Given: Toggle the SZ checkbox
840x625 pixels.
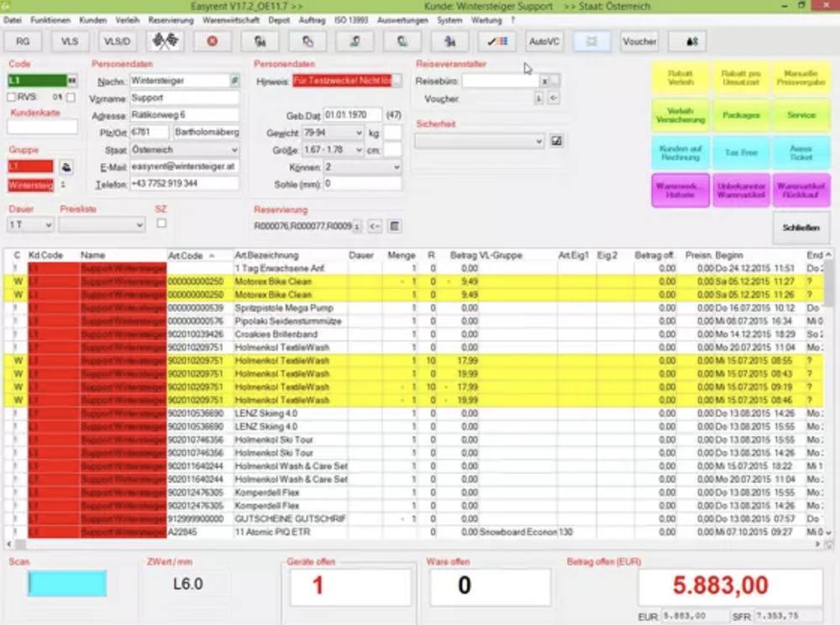Looking at the screenshot, I should click(161, 223).
